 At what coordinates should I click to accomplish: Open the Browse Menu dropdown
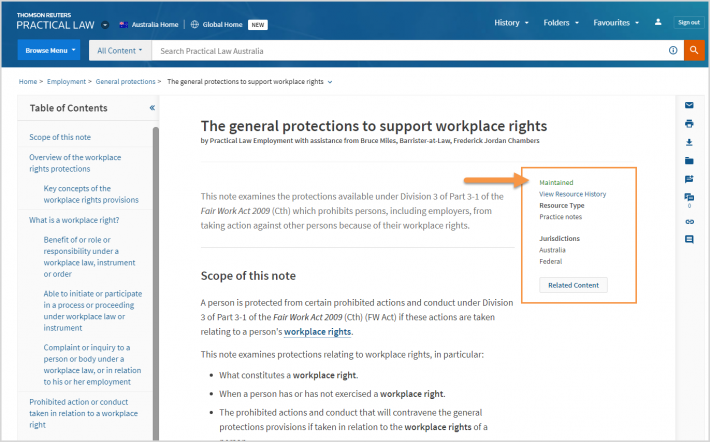(49, 50)
